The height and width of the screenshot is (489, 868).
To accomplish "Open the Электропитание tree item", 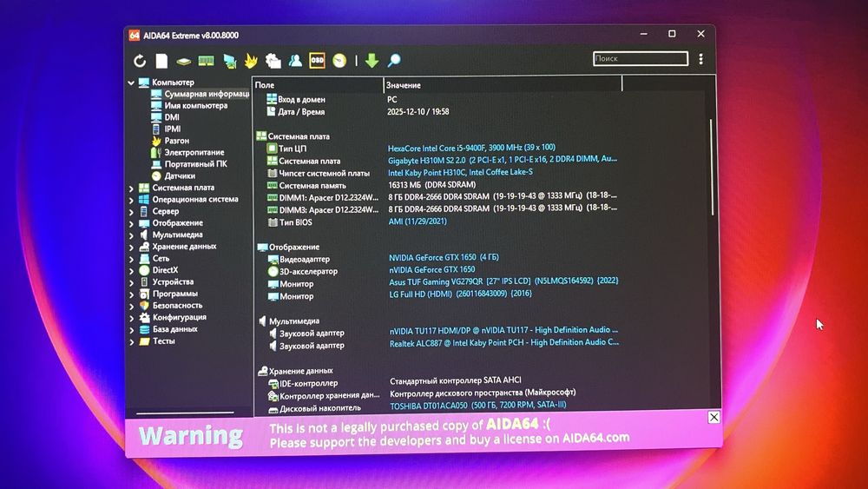I will [194, 152].
